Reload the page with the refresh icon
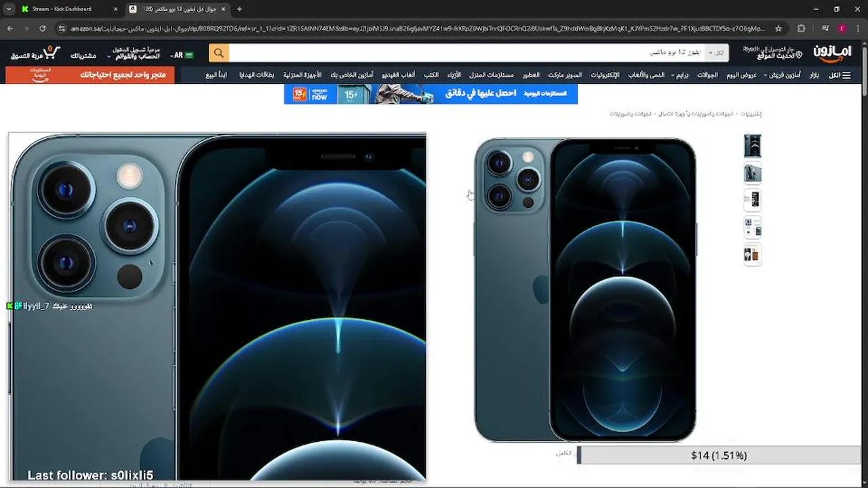This screenshot has width=868, height=488. click(x=42, y=28)
